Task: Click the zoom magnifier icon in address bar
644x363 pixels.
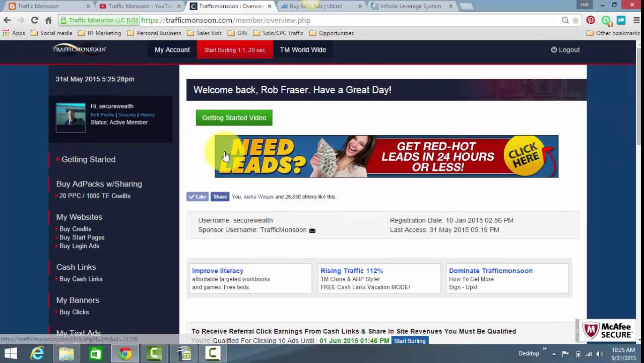Action: (565, 20)
